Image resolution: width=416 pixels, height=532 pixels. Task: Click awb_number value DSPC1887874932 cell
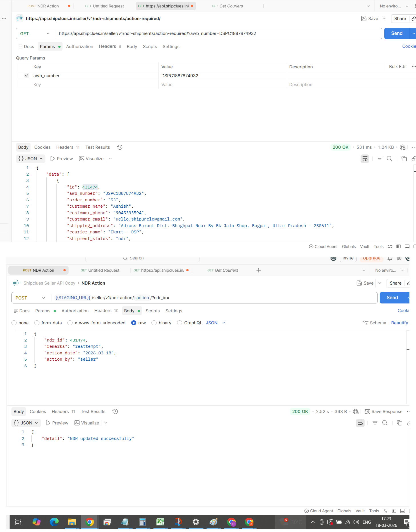[222, 76]
